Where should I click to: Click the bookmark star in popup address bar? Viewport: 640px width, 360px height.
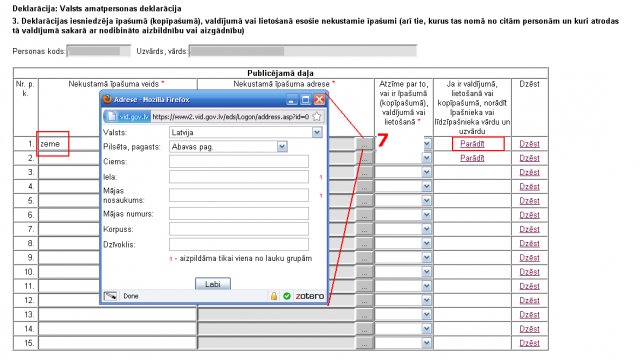click(317, 117)
